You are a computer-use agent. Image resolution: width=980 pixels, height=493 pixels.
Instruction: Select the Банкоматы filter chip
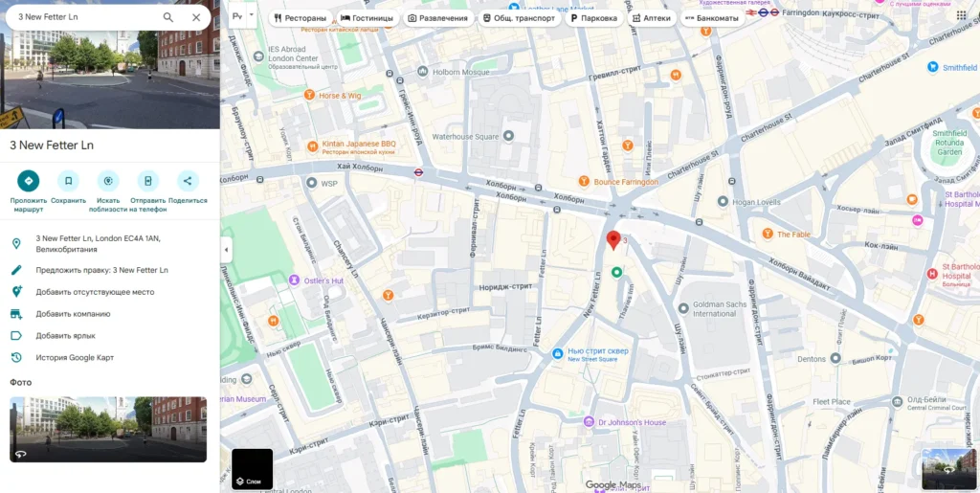point(712,18)
